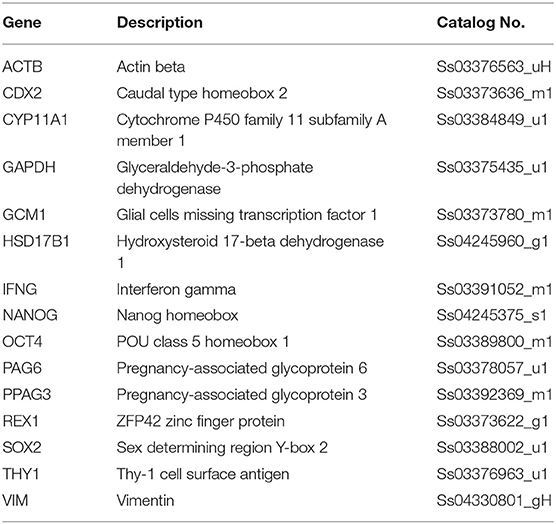Click the NANOG gene name
Viewport: 556px width, 524px height.
point(30,315)
